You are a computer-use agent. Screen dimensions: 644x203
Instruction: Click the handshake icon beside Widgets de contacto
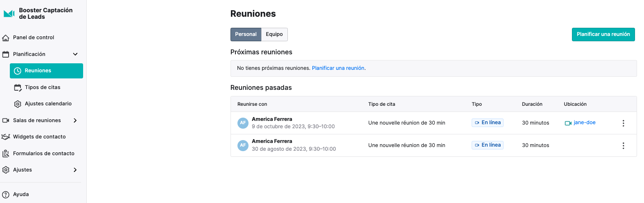(x=6, y=137)
